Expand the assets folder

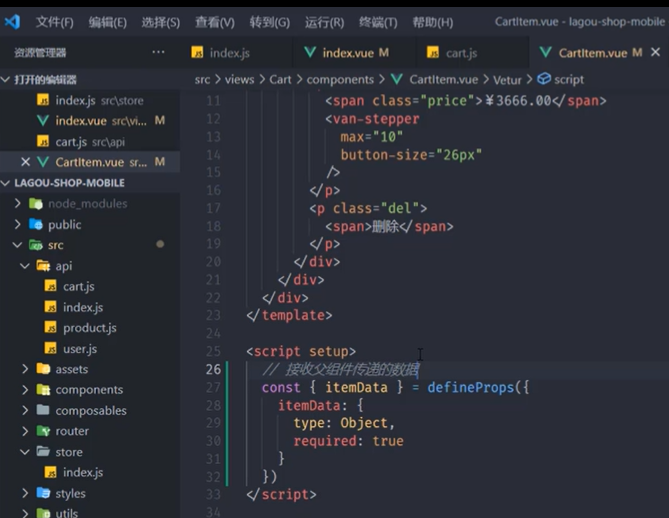click(x=25, y=369)
